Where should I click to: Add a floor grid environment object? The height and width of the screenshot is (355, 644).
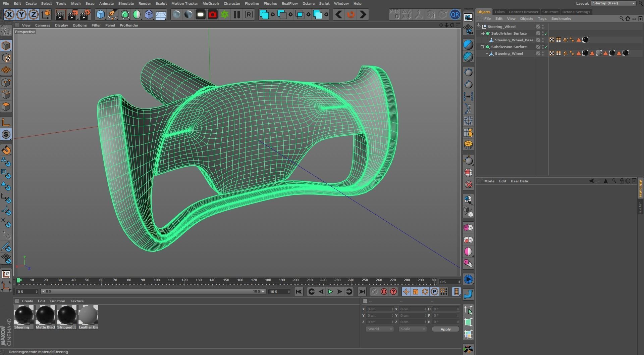tap(161, 14)
